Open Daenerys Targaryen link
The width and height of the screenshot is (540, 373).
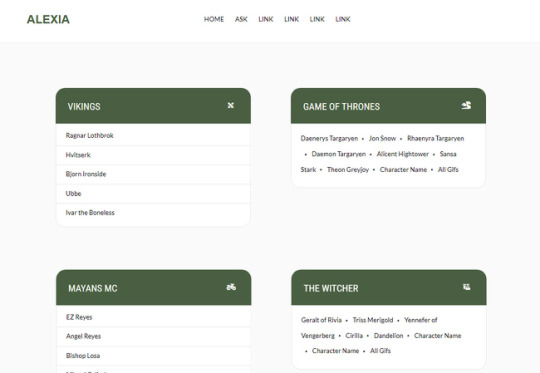point(329,138)
